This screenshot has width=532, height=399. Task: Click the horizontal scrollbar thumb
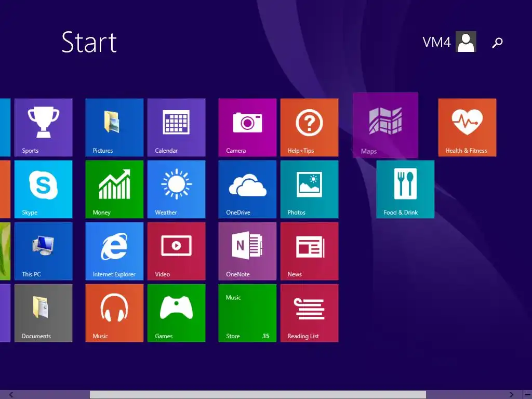tap(258, 395)
